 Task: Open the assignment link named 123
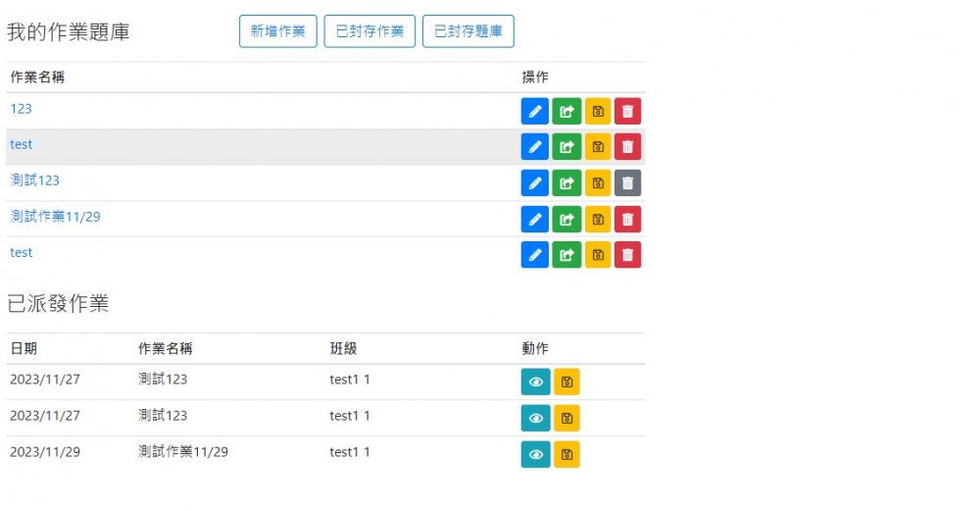click(x=21, y=109)
